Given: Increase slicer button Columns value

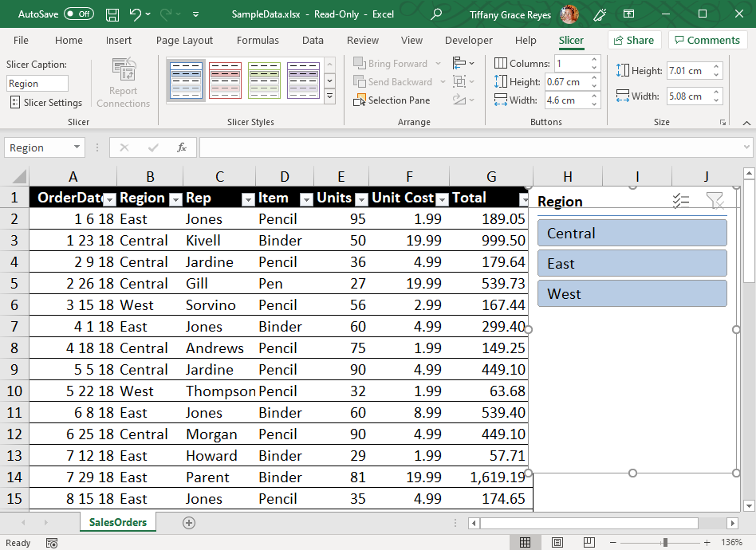Looking at the screenshot, I should 594,60.
